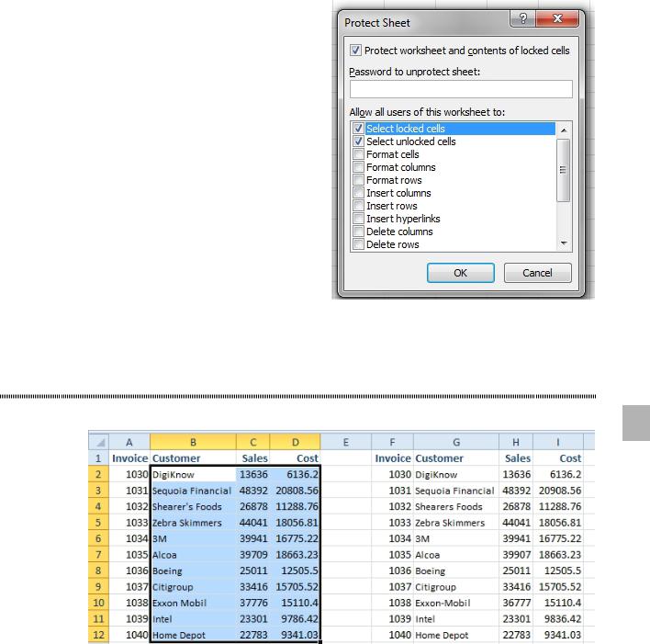The height and width of the screenshot is (644, 650).
Task: Toggle Select unlocked cells checkbox
Action: (359, 141)
